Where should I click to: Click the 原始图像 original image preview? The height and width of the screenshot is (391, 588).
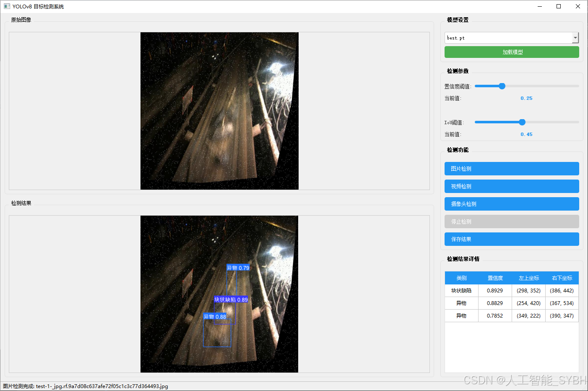tap(219, 111)
